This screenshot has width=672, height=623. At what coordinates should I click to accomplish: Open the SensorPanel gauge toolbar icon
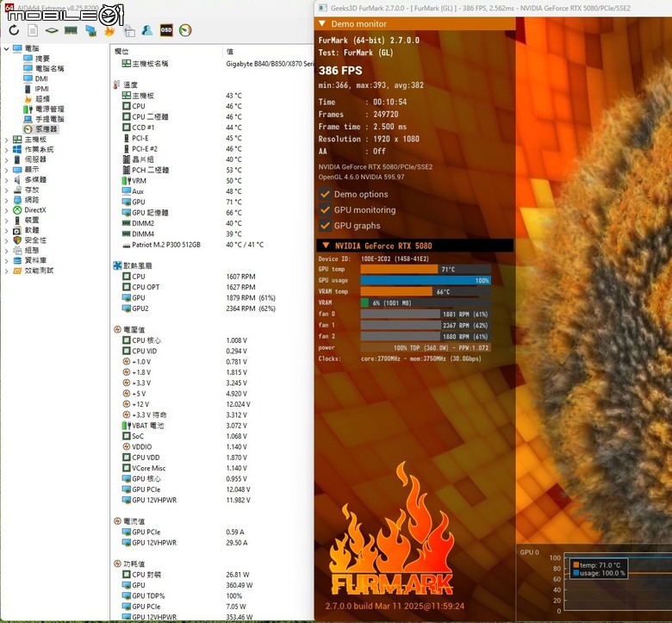click(185, 30)
